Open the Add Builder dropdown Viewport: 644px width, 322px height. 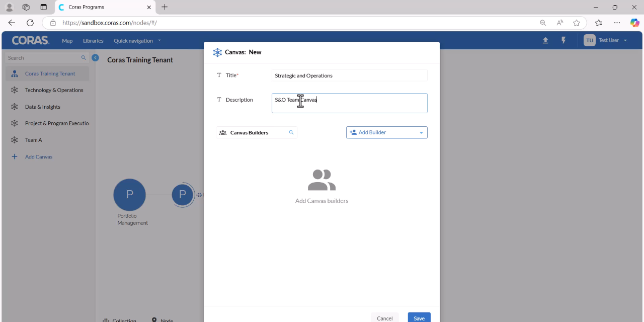386,132
